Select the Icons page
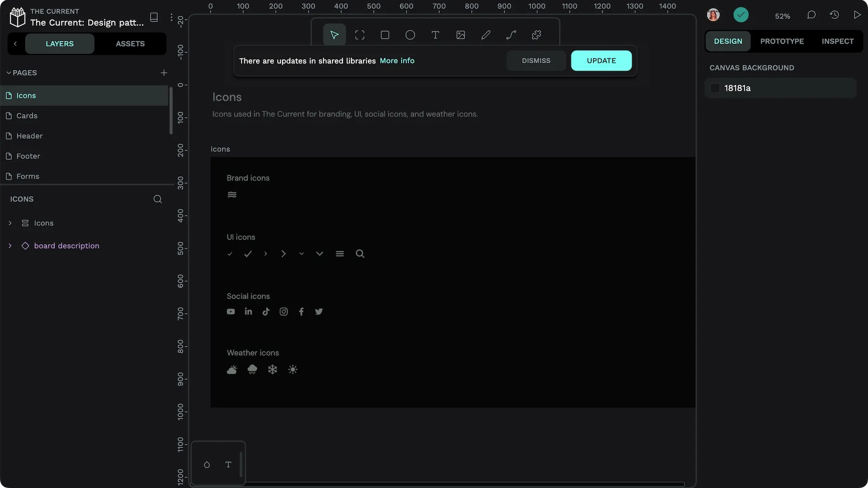 click(x=84, y=95)
